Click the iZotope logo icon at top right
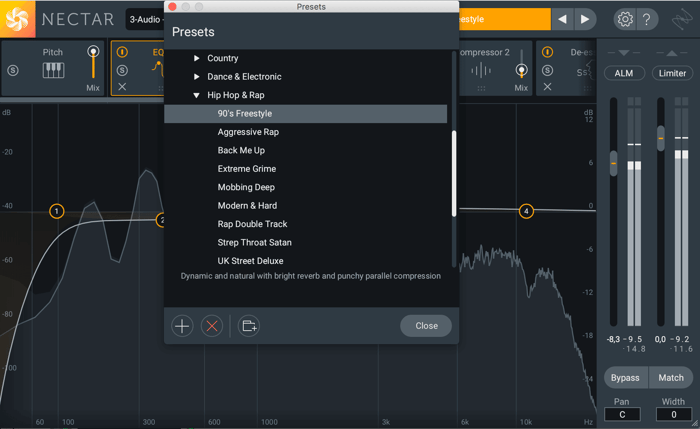This screenshot has height=429, width=700. (682, 19)
